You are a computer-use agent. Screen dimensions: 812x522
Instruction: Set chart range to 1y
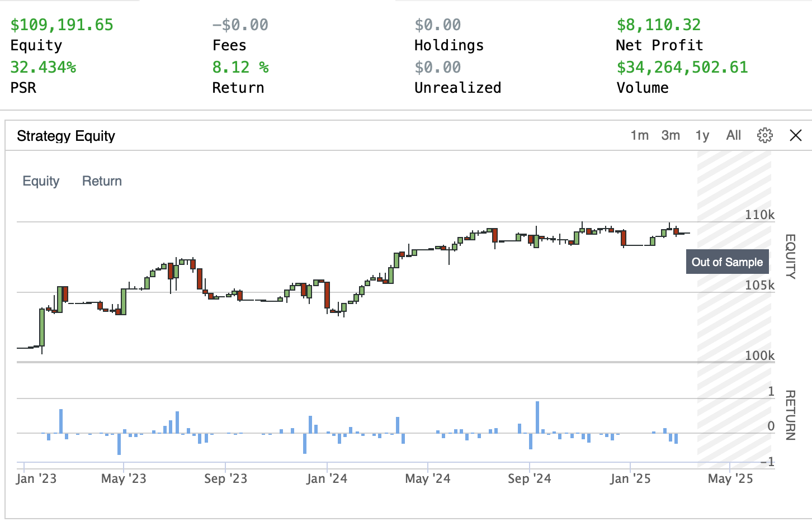(702, 136)
